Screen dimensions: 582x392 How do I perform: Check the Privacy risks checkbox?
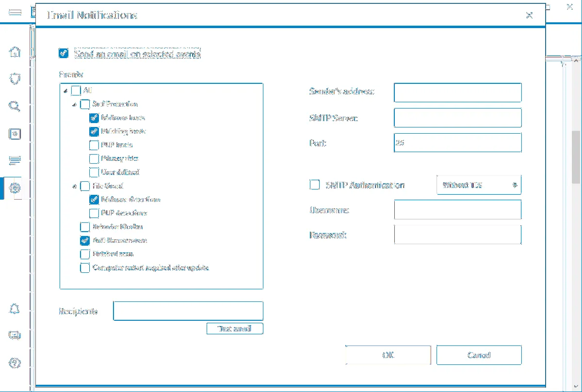click(x=94, y=158)
